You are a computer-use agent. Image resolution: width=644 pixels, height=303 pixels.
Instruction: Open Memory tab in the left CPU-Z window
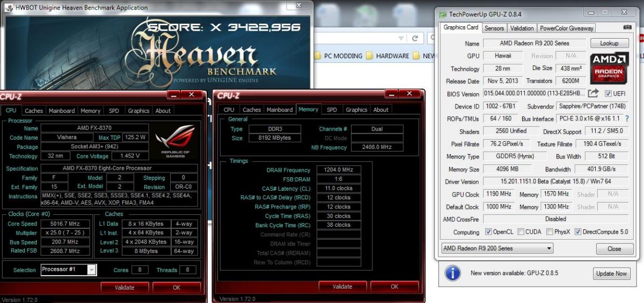90,111
